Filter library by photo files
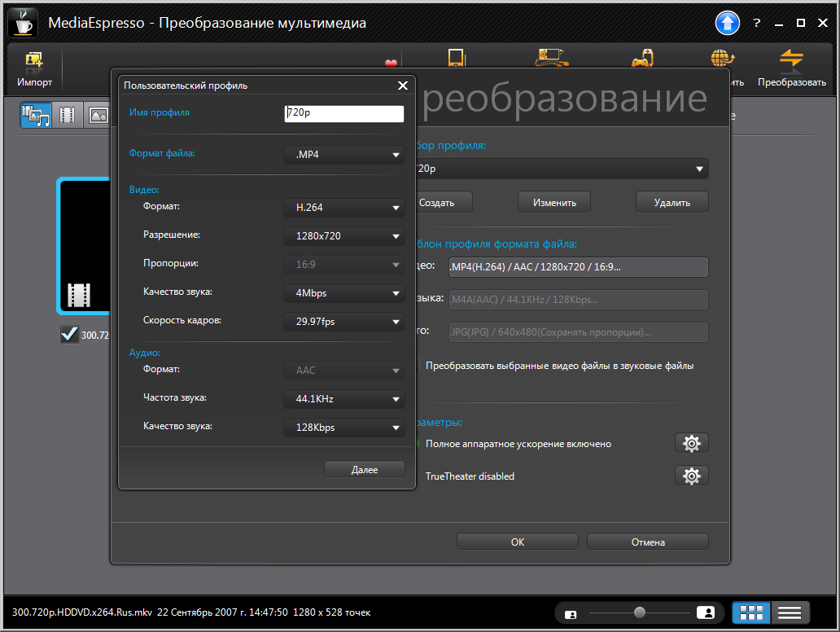Image resolution: width=840 pixels, height=632 pixels. pyautogui.click(x=98, y=116)
